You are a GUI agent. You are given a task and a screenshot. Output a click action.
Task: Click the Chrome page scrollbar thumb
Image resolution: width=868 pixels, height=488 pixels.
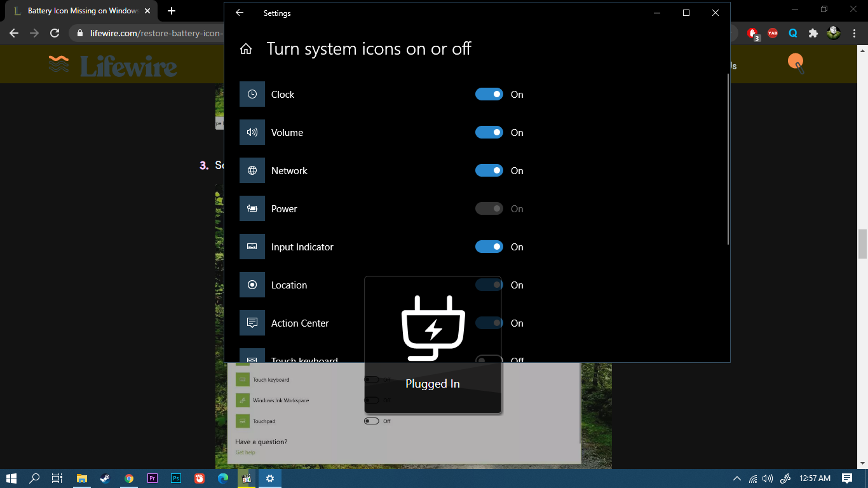pos(862,244)
